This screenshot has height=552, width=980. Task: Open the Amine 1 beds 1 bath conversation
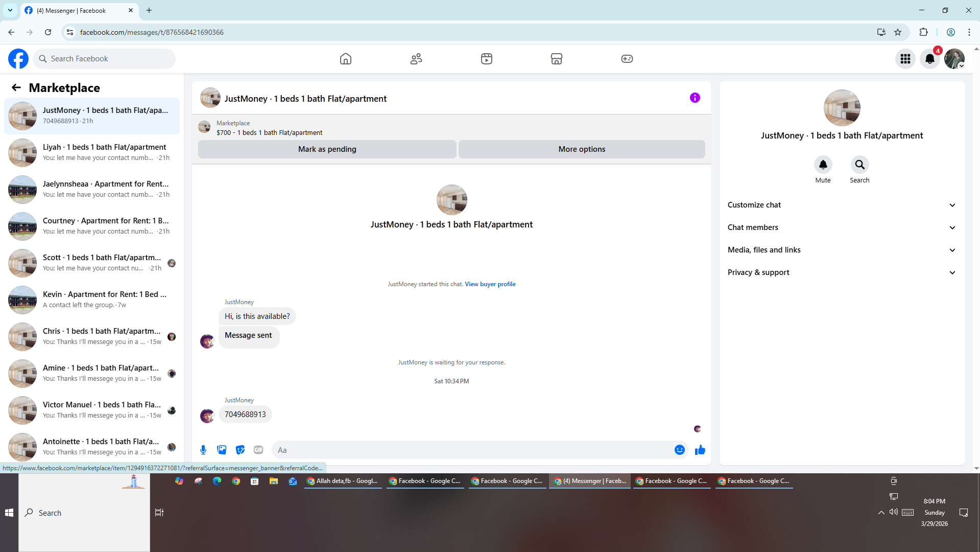pyautogui.click(x=92, y=373)
